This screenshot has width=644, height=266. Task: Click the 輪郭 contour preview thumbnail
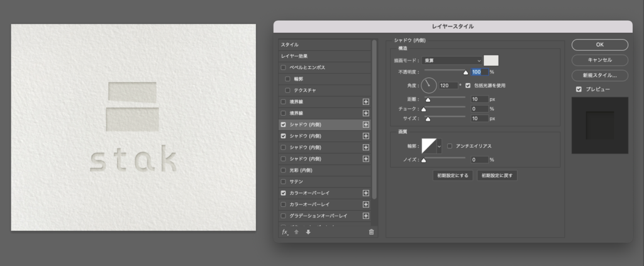coord(428,146)
